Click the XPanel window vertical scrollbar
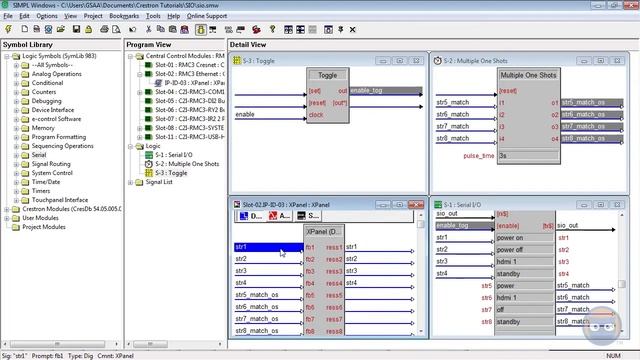This screenshot has height=360, width=640. point(421,273)
